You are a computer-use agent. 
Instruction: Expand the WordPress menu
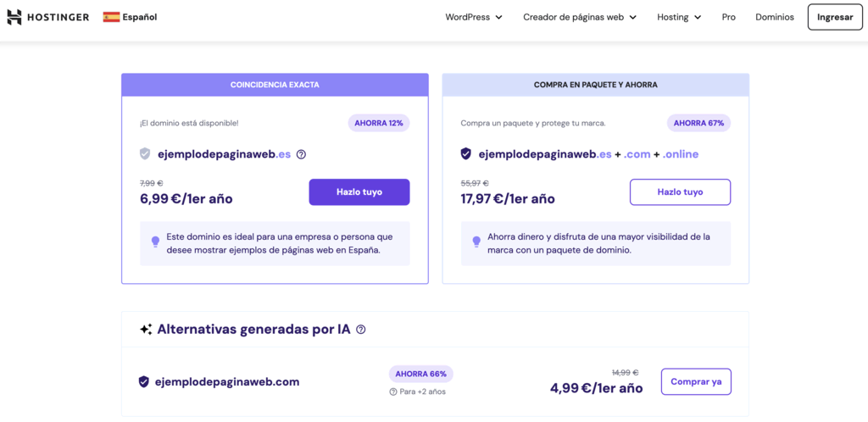[474, 17]
